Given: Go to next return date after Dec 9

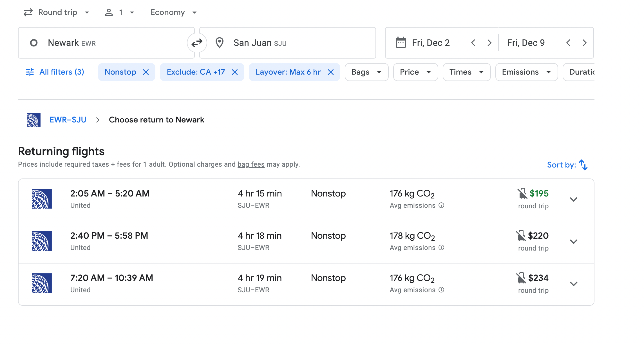Looking at the screenshot, I should point(585,43).
